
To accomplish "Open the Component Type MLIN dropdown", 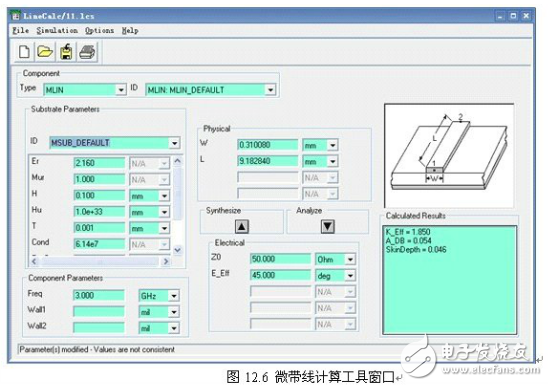I will (121, 90).
